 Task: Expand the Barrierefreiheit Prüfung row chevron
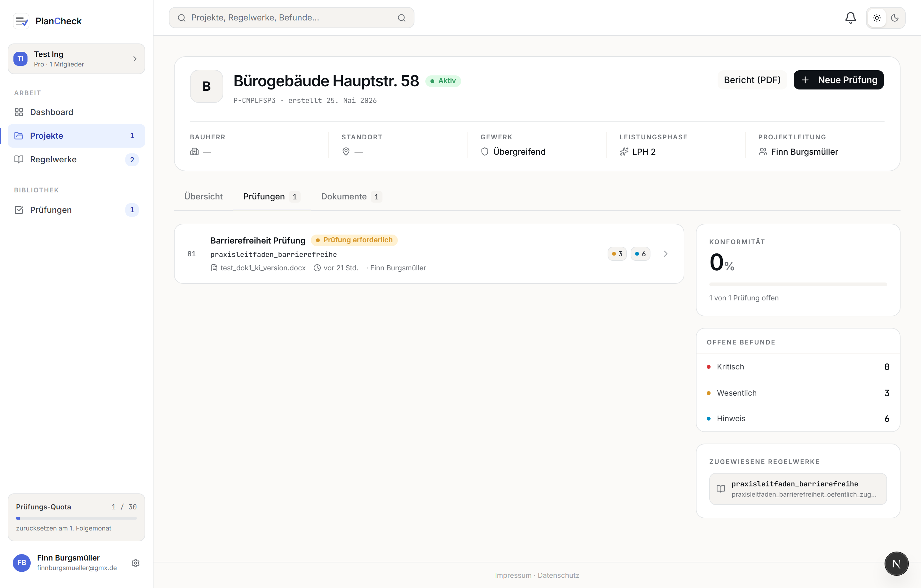pos(665,254)
